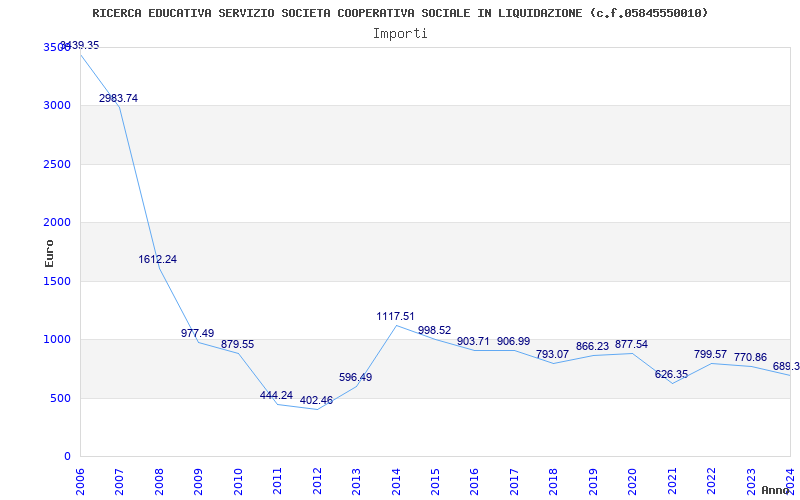This screenshot has width=800, height=500.
Task: Click the x-axis year 2011
Action: [278, 481]
